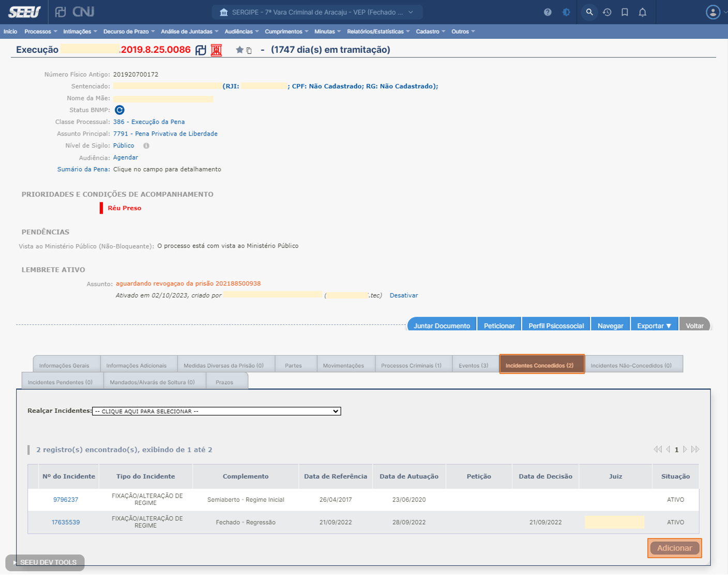
Task: Mark the process as favorite with star
Action: pos(239,50)
